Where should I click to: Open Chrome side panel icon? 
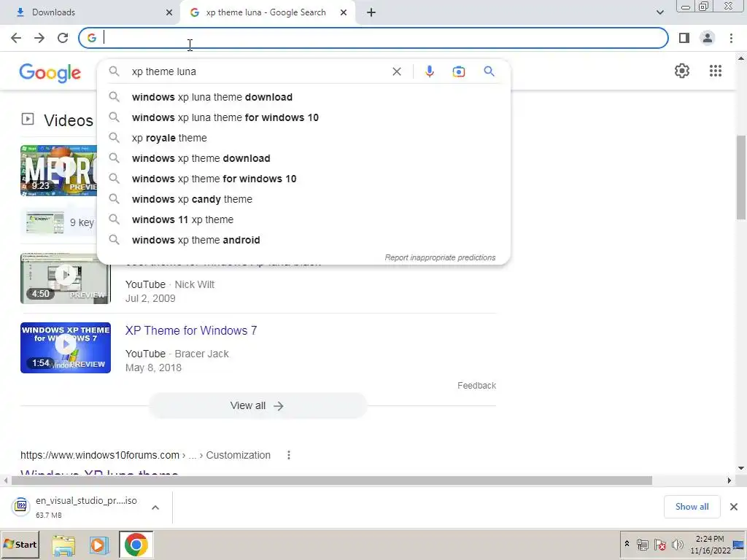(x=684, y=38)
